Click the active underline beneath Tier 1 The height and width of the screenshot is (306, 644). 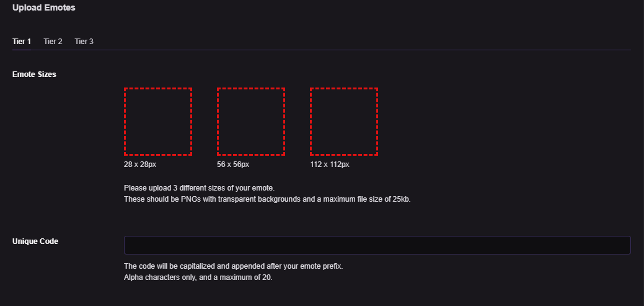(22, 50)
